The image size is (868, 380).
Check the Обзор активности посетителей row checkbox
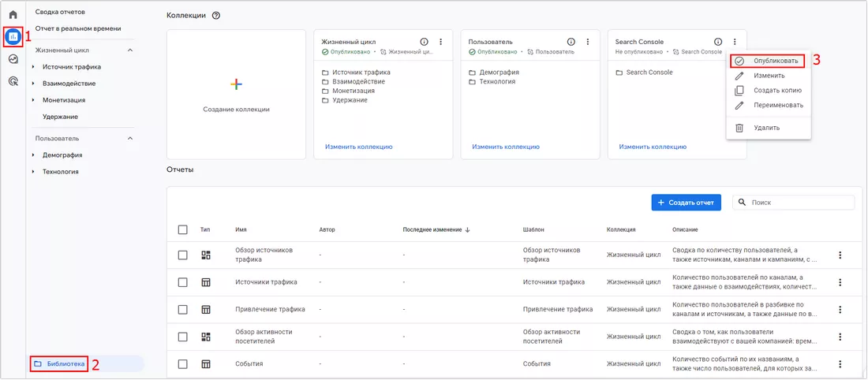(183, 337)
